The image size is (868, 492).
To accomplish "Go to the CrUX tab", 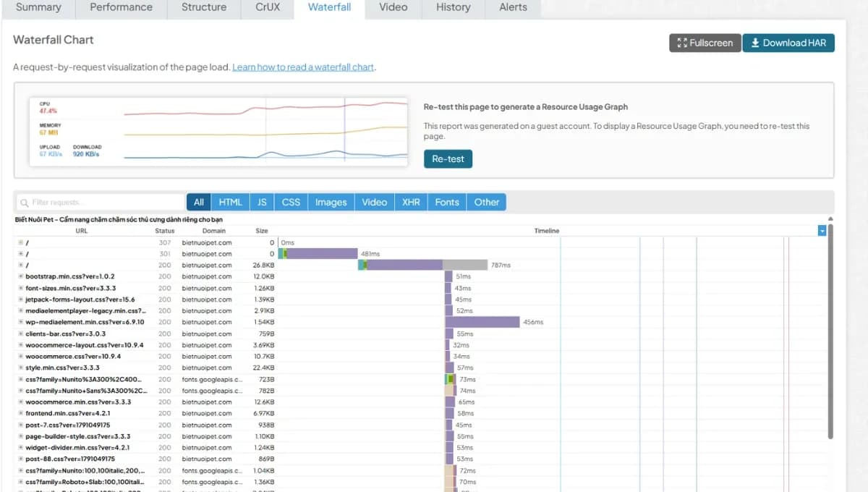I will 267,8.
